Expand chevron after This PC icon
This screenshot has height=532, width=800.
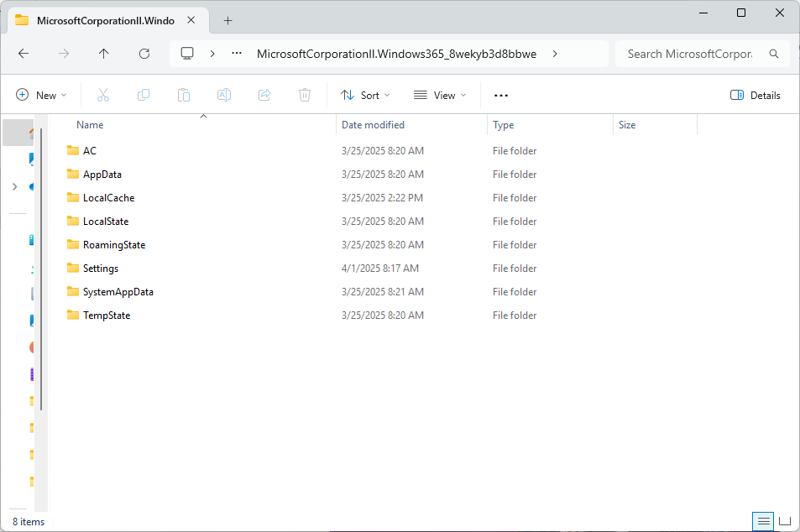pos(212,54)
